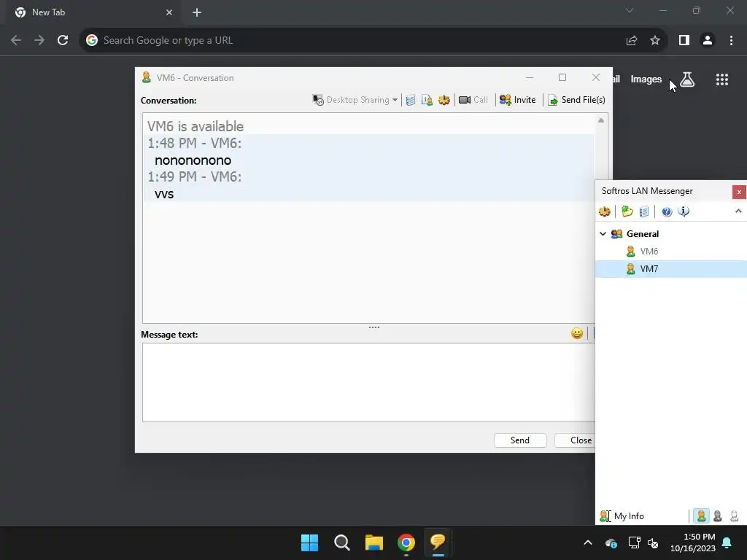Screen dimensions: 747x560
Task: Open muted volume tray icon
Action: pyautogui.click(x=653, y=542)
